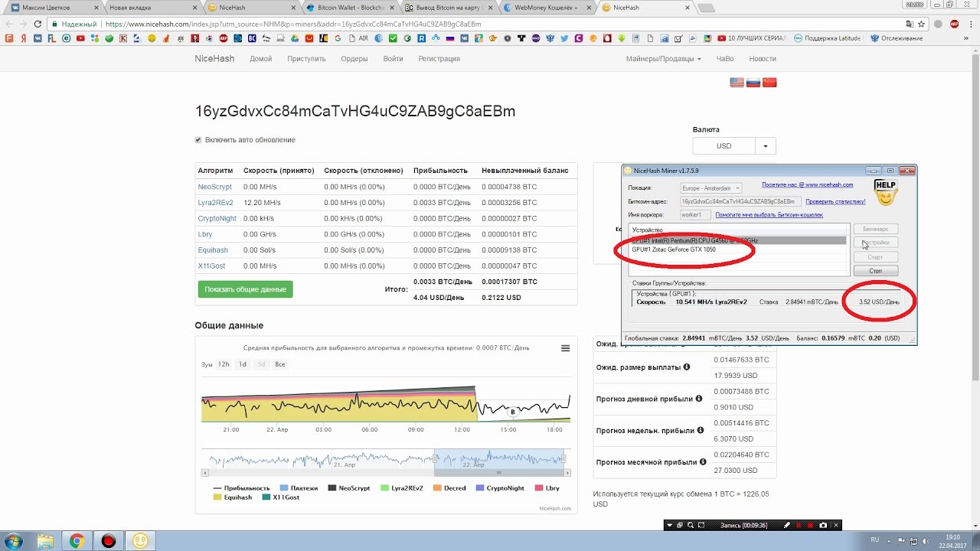Toggle the Включить авто обновление checkbox

click(198, 140)
